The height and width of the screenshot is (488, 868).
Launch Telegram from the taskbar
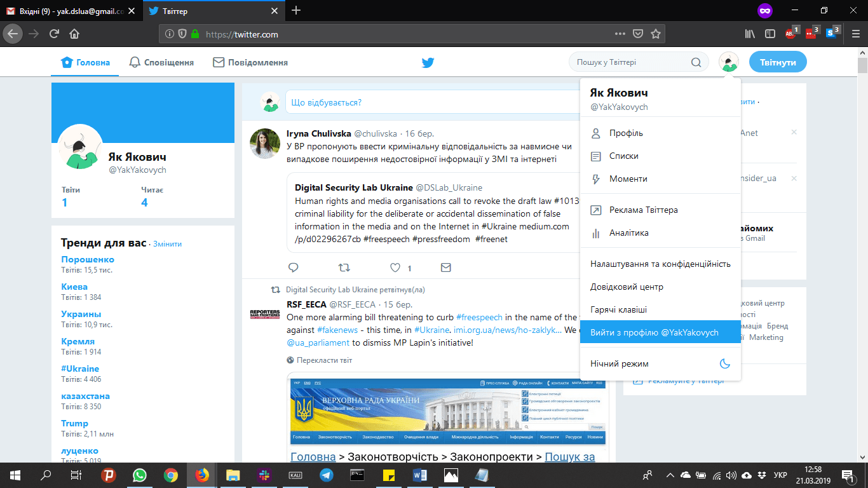click(327, 475)
